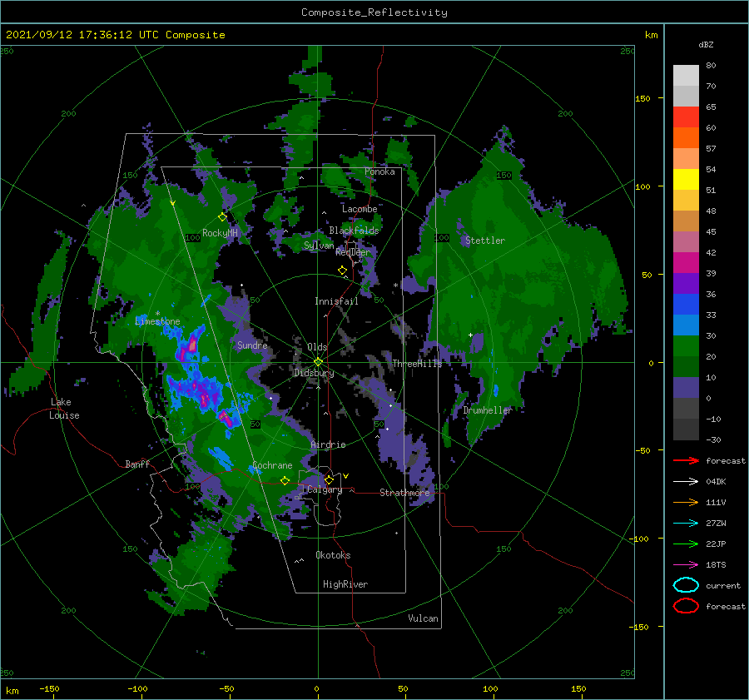Screen dimensions: 749x700
Task: Click the Okotoks city label
Action: [333, 555]
